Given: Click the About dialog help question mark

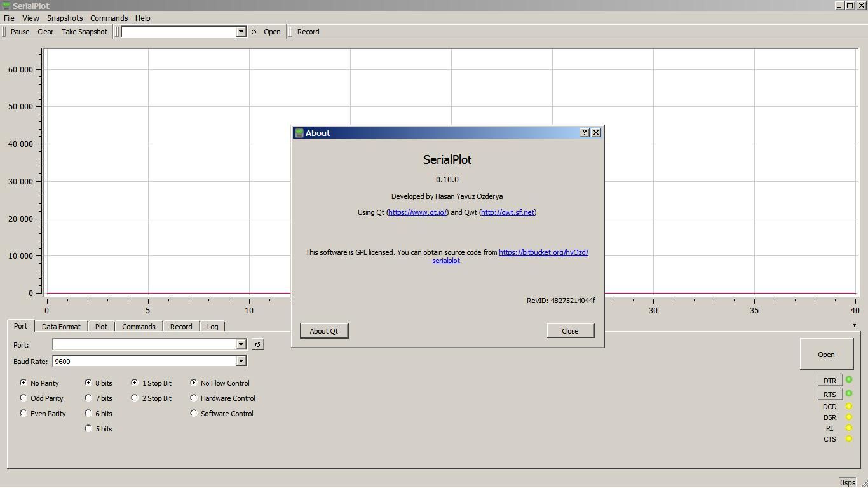Looking at the screenshot, I should point(585,133).
